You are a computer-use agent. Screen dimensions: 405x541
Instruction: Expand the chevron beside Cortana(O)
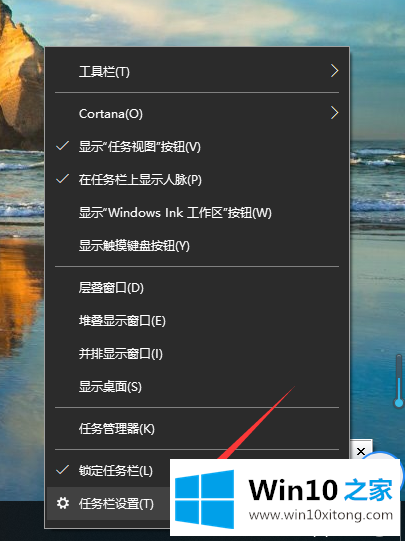pyautogui.click(x=334, y=113)
